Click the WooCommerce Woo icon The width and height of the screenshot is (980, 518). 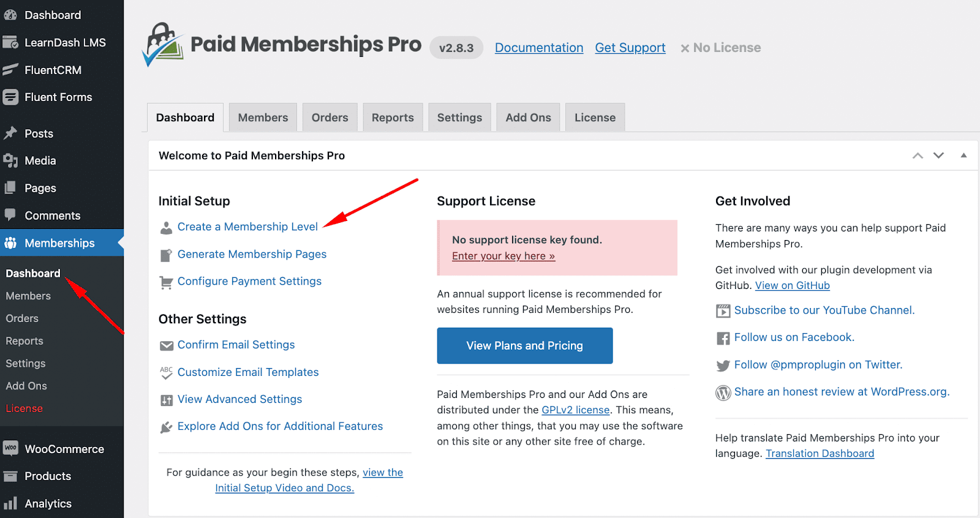pos(10,448)
